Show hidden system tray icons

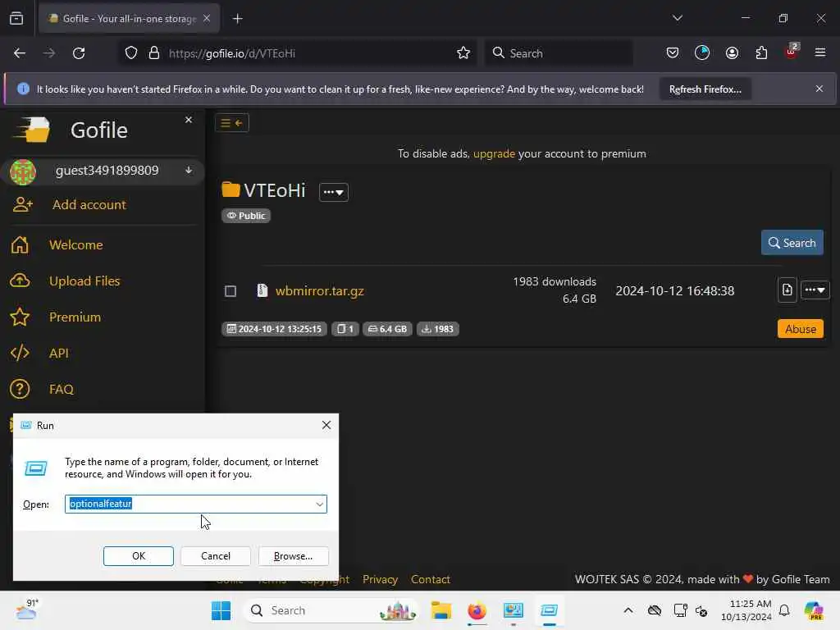click(x=628, y=610)
